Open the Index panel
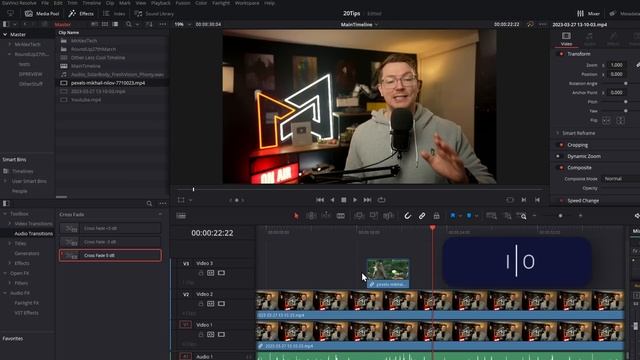The image size is (640, 360). point(114,13)
